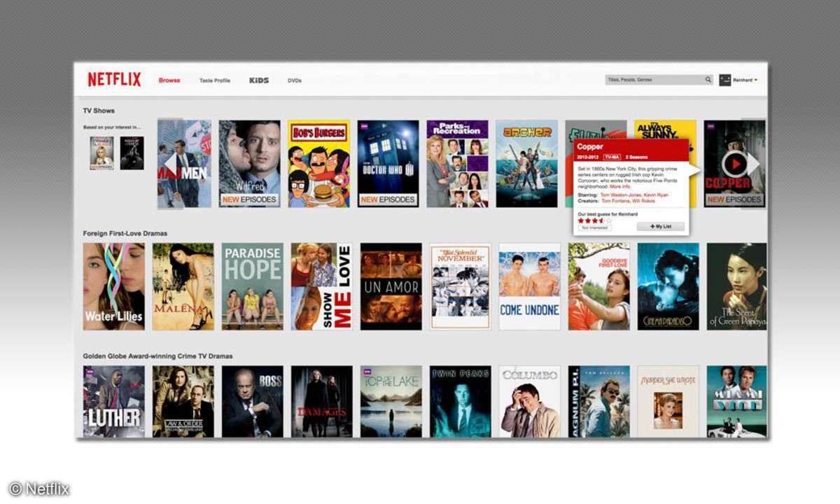Open the More Info link for Copper
Screen dimensions: 840x504
pos(620,187)
